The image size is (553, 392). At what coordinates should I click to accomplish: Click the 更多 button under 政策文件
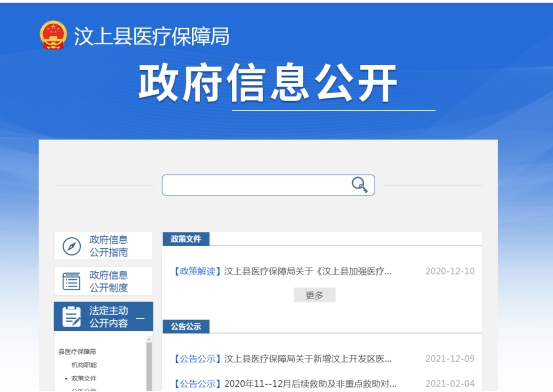[315, 295]
